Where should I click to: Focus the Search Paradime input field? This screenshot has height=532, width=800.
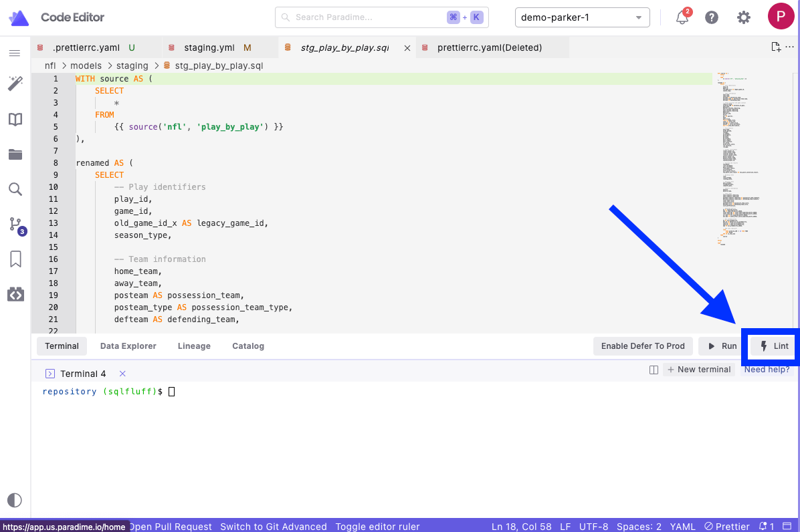tap(382, 17)
